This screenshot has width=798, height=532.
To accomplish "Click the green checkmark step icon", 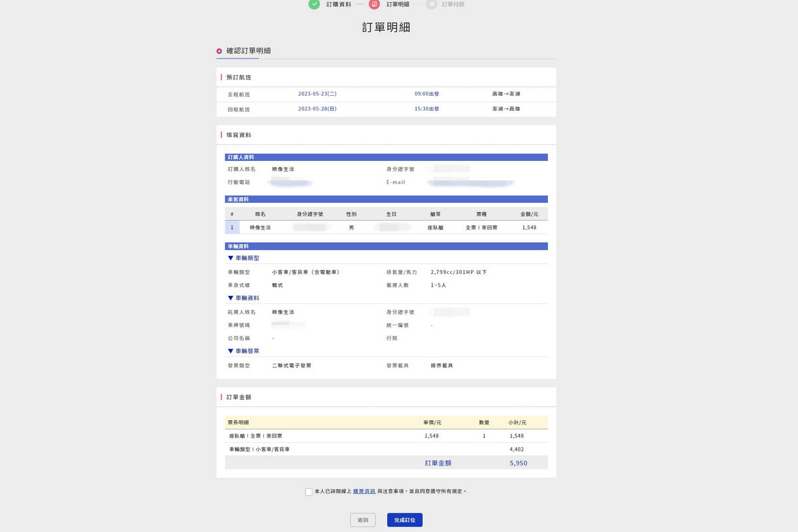I will point(314,4).
